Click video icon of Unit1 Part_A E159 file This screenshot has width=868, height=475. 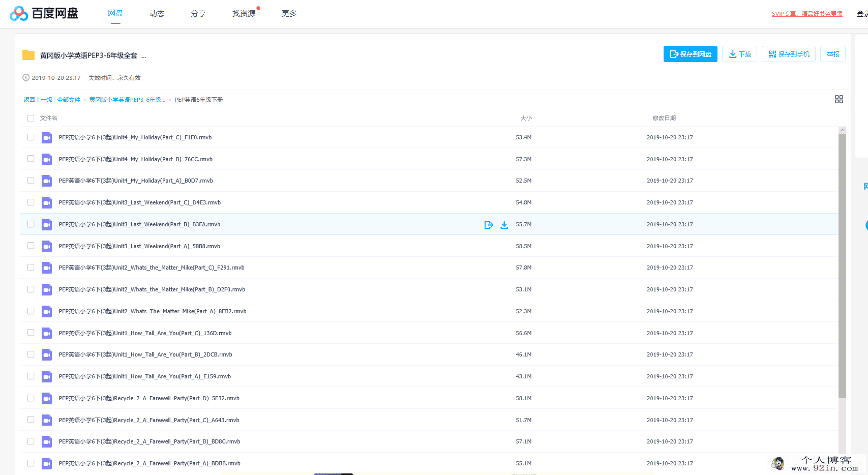point(47,376)
